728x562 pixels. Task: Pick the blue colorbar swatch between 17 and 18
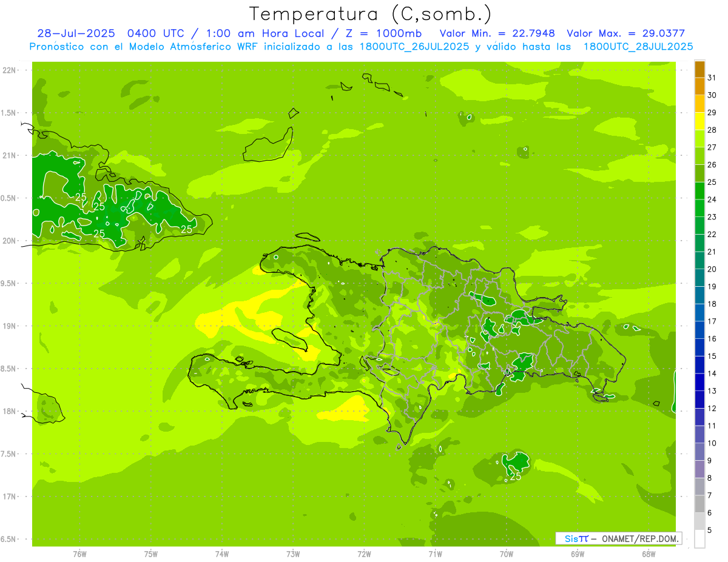click(x=699, y=313)
